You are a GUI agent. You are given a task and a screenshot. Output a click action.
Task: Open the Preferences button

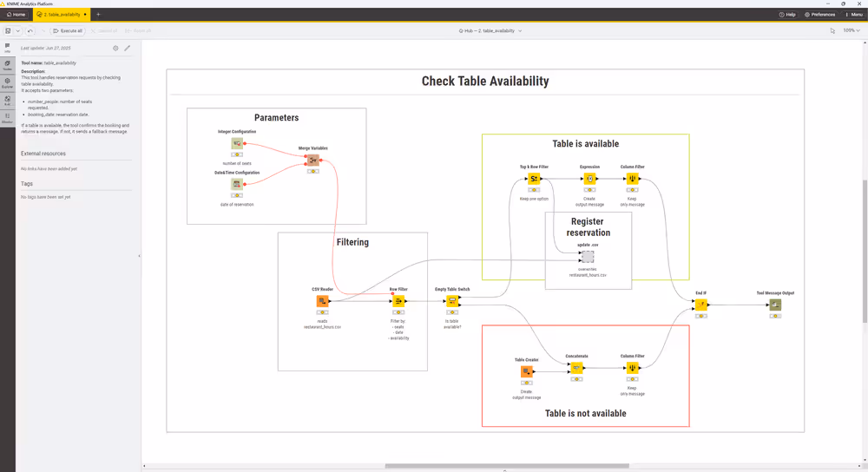pos(819,15)
